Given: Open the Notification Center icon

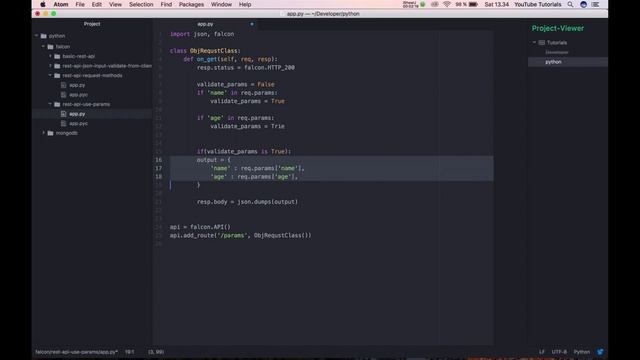Looking at the screenshot, I should (596, 4).
